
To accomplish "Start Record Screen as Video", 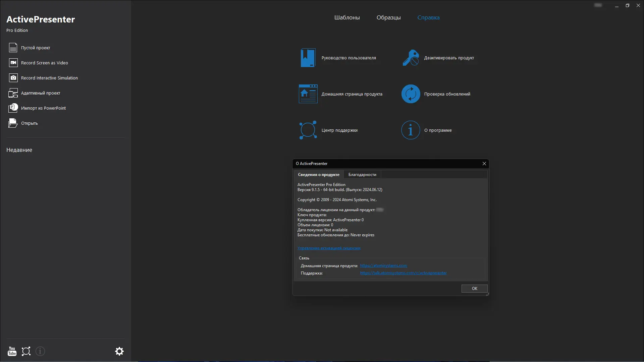I will click(44, 63).
